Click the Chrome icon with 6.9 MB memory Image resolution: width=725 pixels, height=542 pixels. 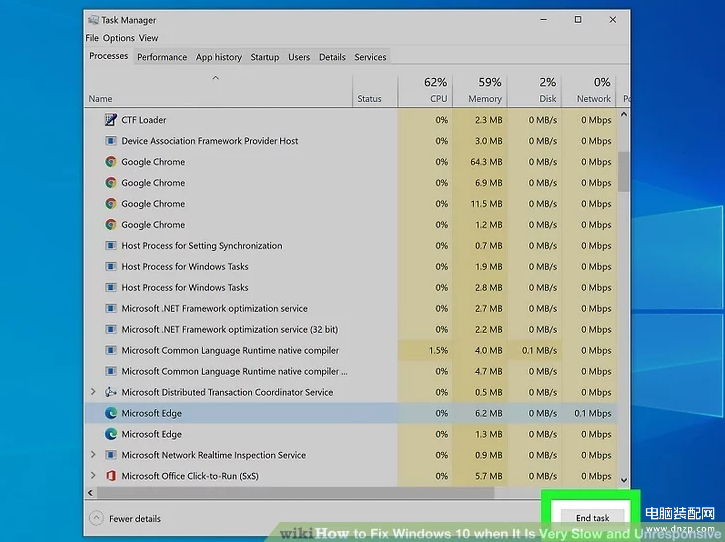coord(111,183)
